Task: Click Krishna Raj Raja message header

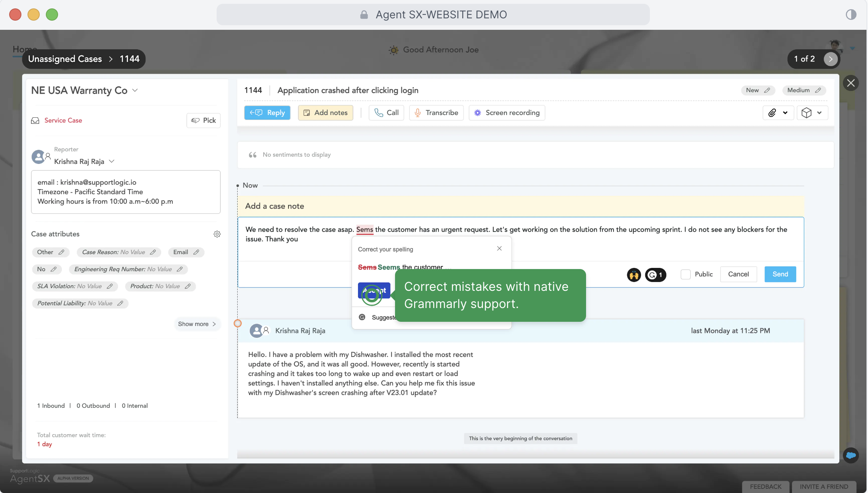Action: tap(521, 331)
